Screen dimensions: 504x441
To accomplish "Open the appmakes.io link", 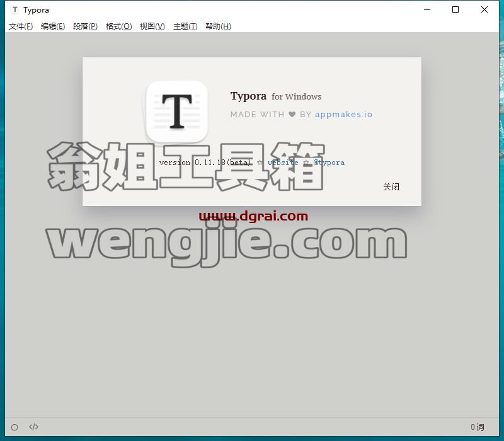I will click(343, 115).
